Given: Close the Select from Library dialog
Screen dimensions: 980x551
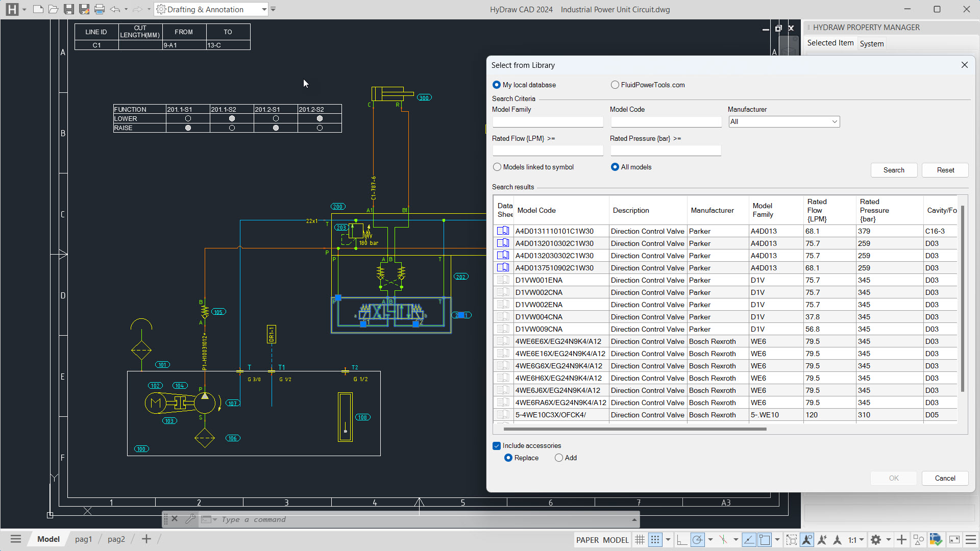Looking at the screenshot, I should (x=964, y=65).
